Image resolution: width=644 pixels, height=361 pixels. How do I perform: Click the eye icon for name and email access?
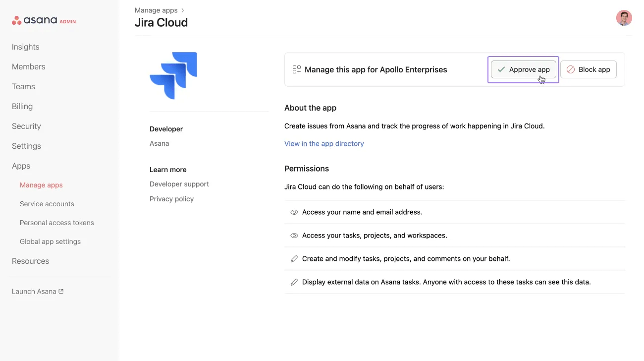click(x=294, y=212)
